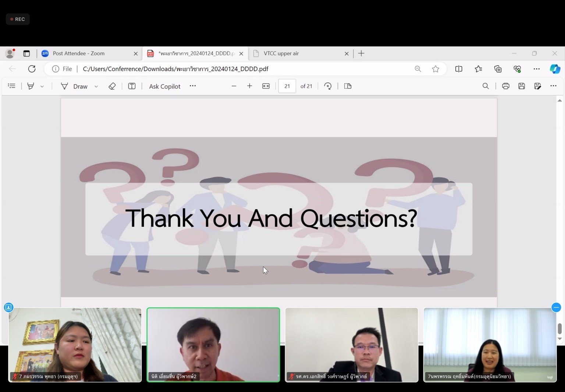
Task: Toggle page view layout
Action: coord(348,86)
